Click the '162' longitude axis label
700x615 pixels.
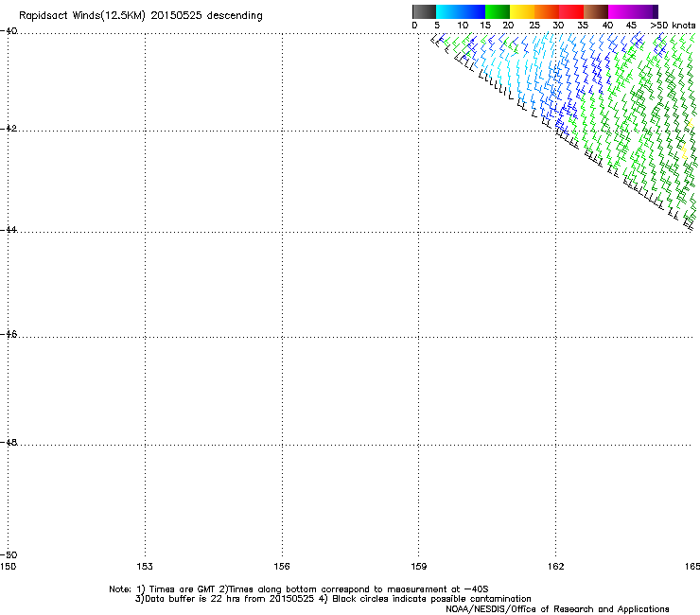pyautogui.click(x=556, y=567)
